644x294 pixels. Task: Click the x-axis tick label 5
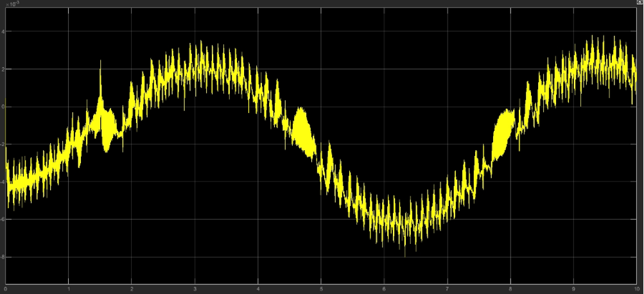point(321,289)
